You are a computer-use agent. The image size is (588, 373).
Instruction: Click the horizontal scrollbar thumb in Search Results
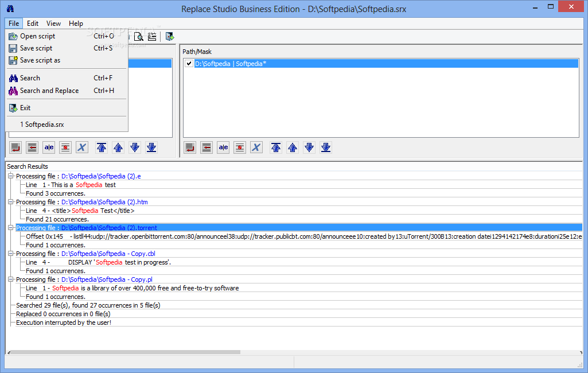tap(126, 352)
